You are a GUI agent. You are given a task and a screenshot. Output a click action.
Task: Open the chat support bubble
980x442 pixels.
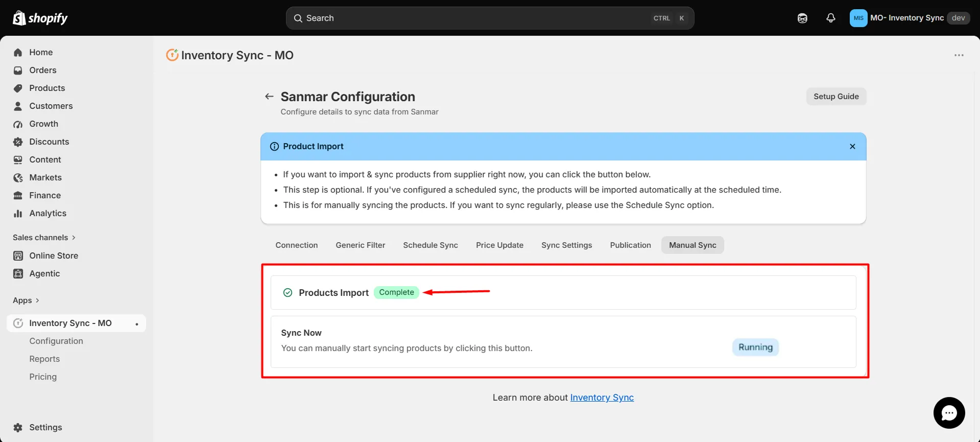[x=949, y=413]
